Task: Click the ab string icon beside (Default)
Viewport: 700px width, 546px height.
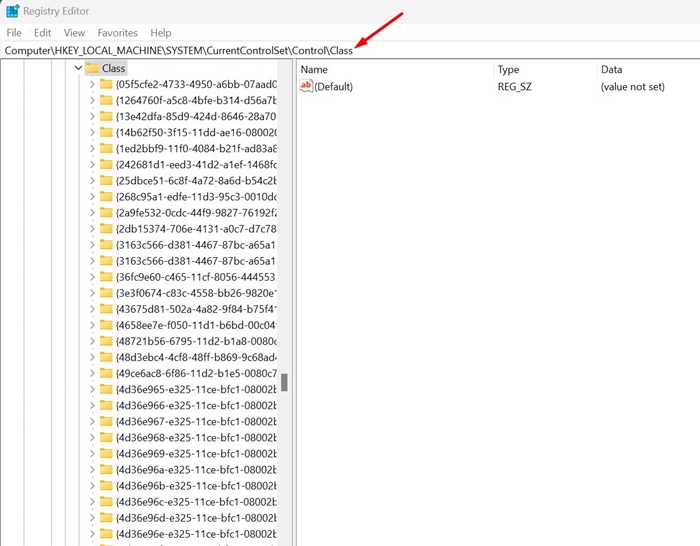Action: [306, 86]
